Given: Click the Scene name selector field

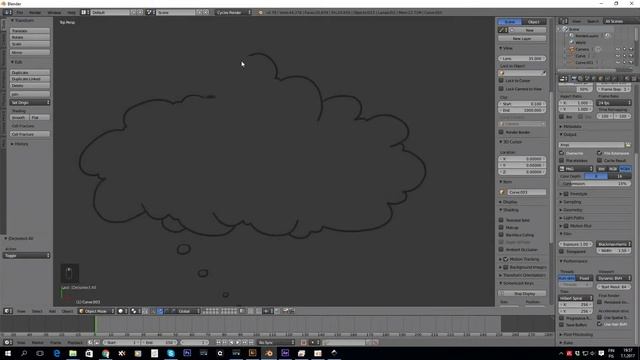Looking at the screenshot, I should (x=176, y=13).
